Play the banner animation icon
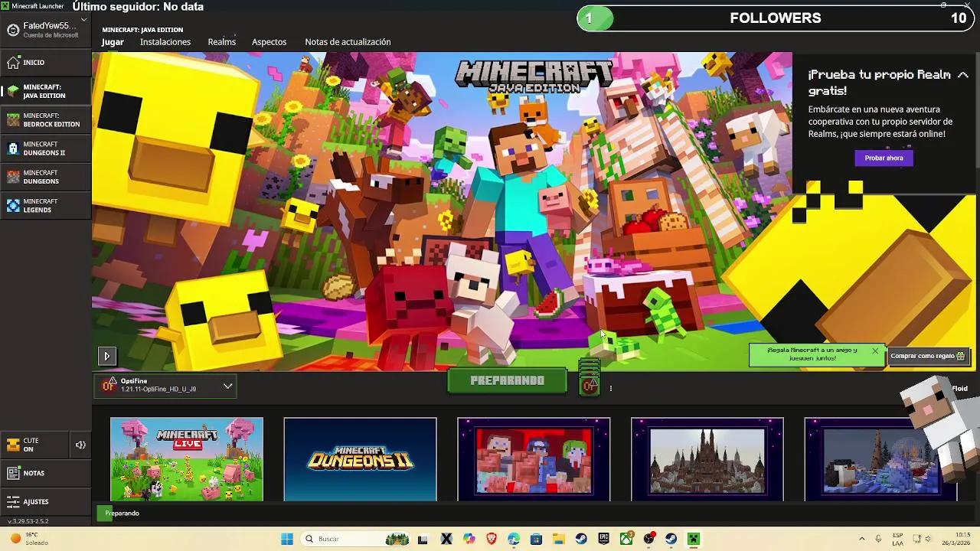The image size is (980, 551). pyautogui.click(x=106, y=356)
